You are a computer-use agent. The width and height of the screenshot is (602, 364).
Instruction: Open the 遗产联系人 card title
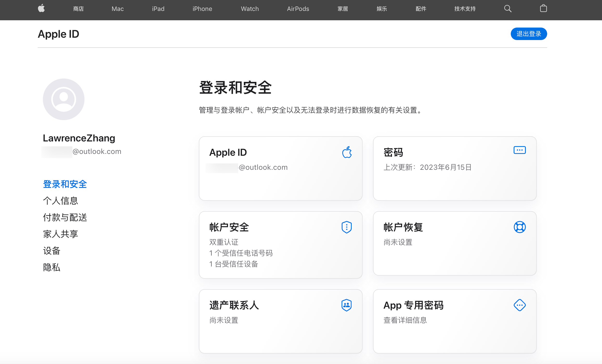[234, 305]
